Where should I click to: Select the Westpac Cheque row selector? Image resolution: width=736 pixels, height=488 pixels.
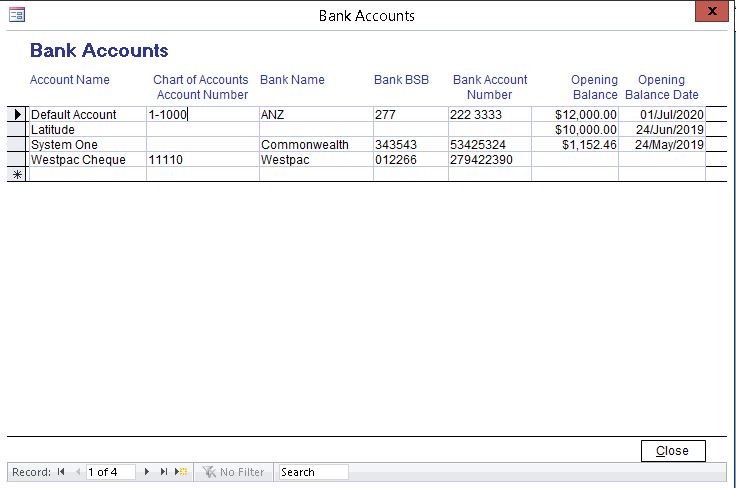coord(16,160)
